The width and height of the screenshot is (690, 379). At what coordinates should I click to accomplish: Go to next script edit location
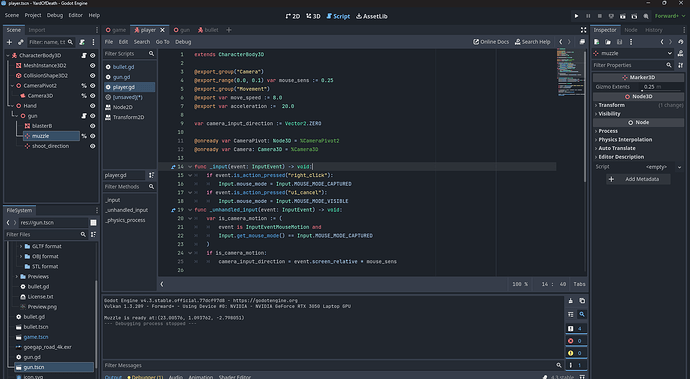[x=569, y=42]
